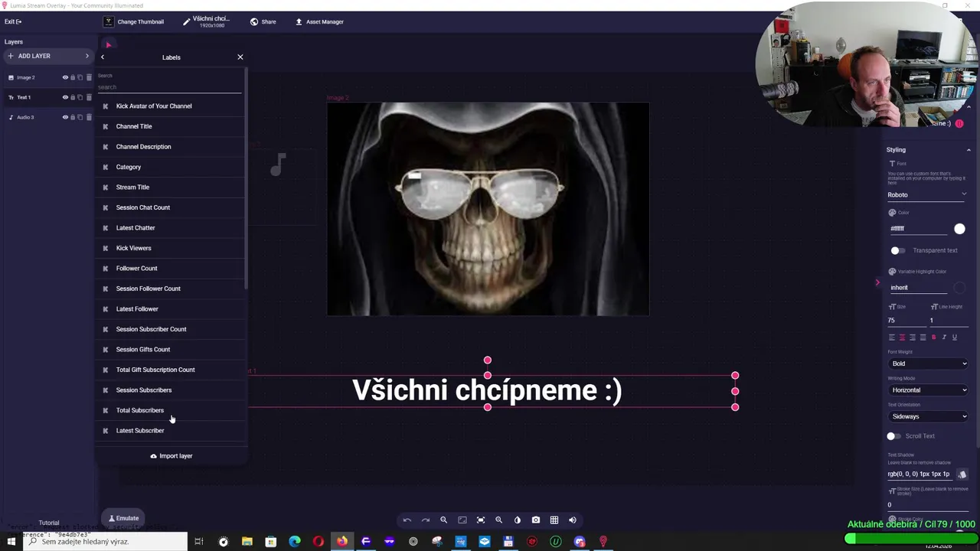Delete the Text 1 layer
Viewport: 980px width, 551px height.
[89, 97]
